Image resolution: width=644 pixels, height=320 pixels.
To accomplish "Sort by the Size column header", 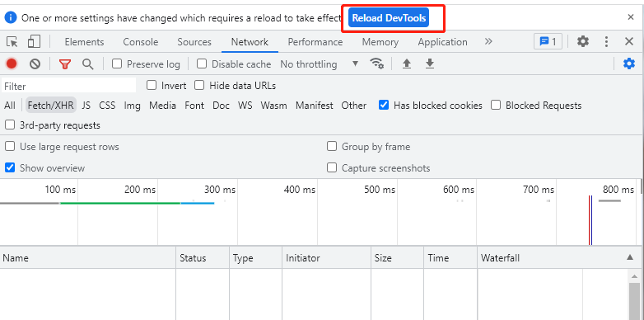I will (x=397, y=258).
